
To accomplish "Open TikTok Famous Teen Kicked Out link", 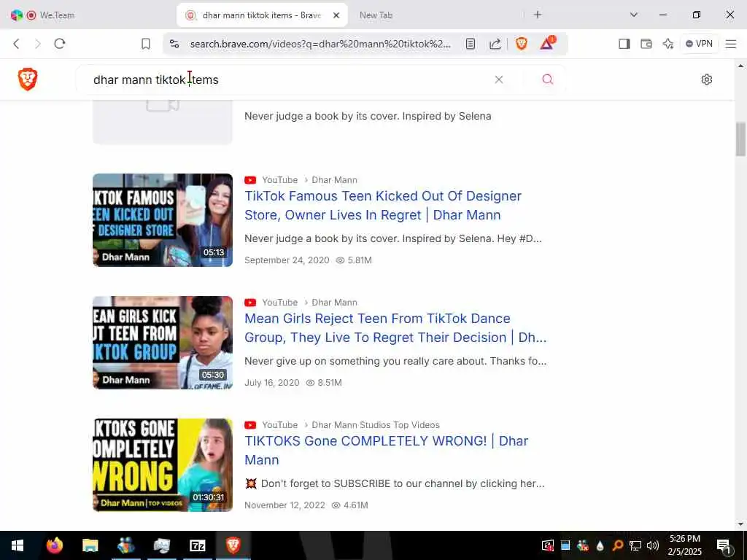I will (x=382, y=205).
